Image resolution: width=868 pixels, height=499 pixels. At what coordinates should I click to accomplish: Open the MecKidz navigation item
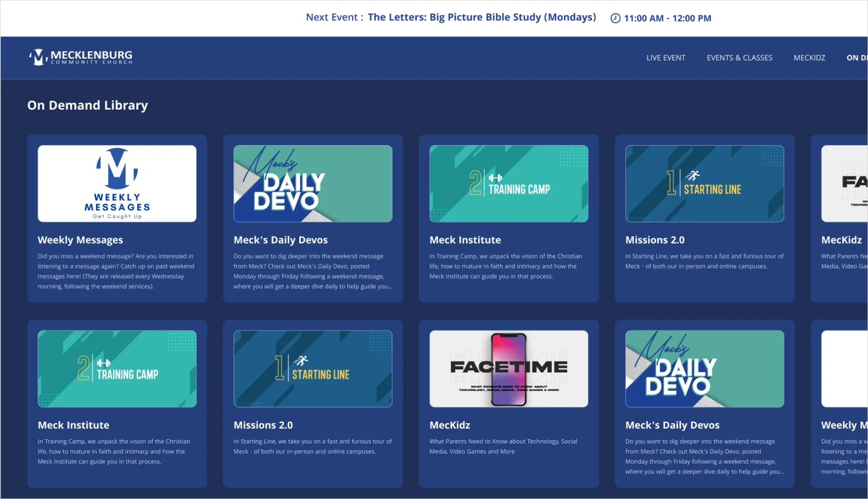pos(809,58)
